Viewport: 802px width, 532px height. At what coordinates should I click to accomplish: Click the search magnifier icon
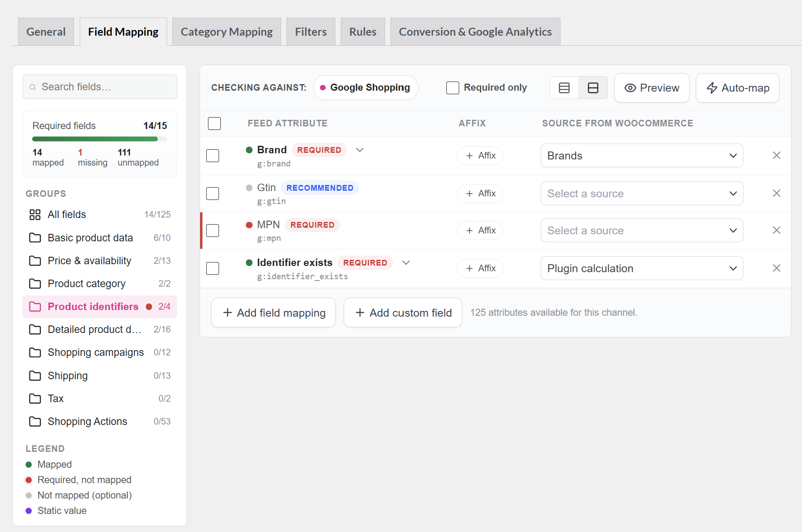point(33,87)
